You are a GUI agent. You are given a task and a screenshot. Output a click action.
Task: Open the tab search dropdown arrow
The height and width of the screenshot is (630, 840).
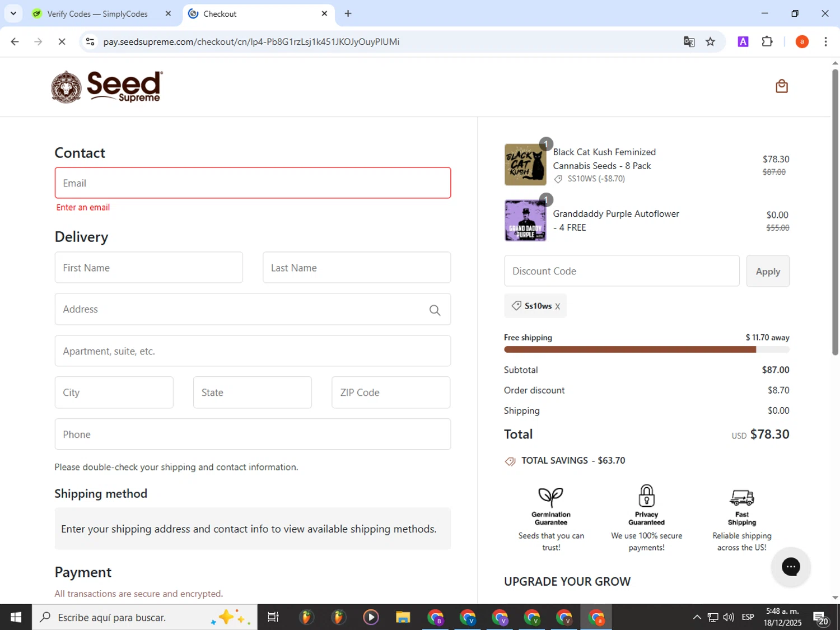(x=13, y=13)
